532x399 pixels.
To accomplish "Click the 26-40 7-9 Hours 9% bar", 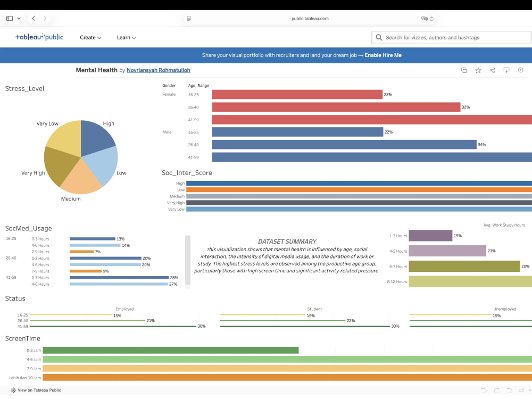I will coord(86,271).
